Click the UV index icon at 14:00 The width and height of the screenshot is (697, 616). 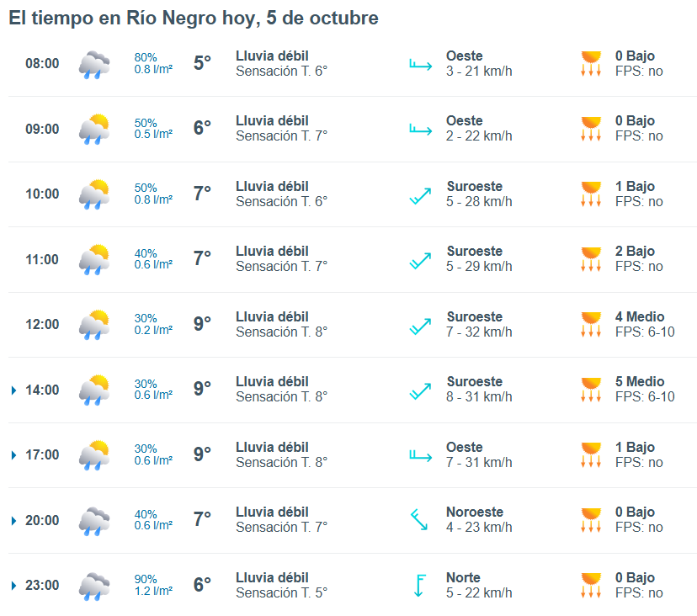[x=590, y=390]
